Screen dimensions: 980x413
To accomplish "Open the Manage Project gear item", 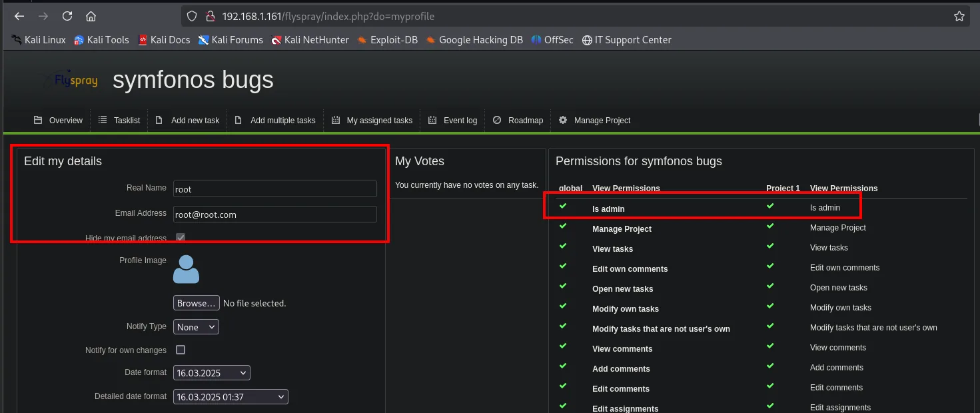I will click(594, 121).
